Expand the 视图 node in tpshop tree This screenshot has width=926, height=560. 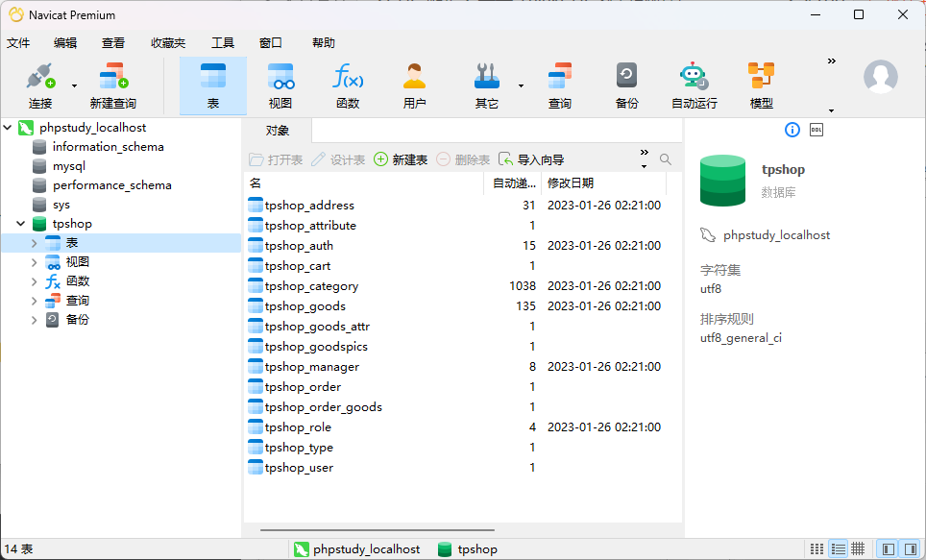34,261
